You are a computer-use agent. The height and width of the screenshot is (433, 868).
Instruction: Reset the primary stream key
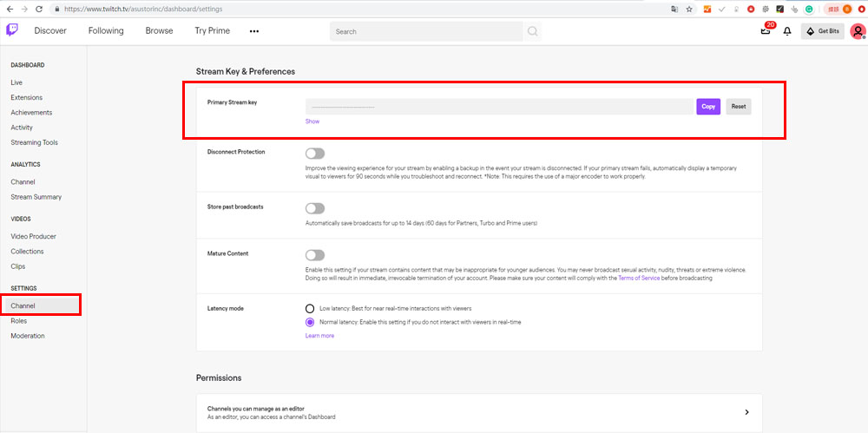[739, 107]
